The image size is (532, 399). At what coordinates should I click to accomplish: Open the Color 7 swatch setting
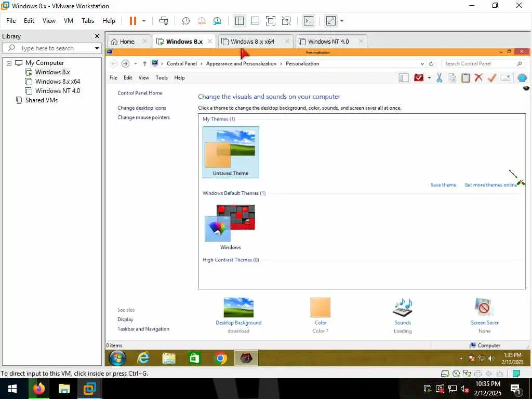click(320, 308)
